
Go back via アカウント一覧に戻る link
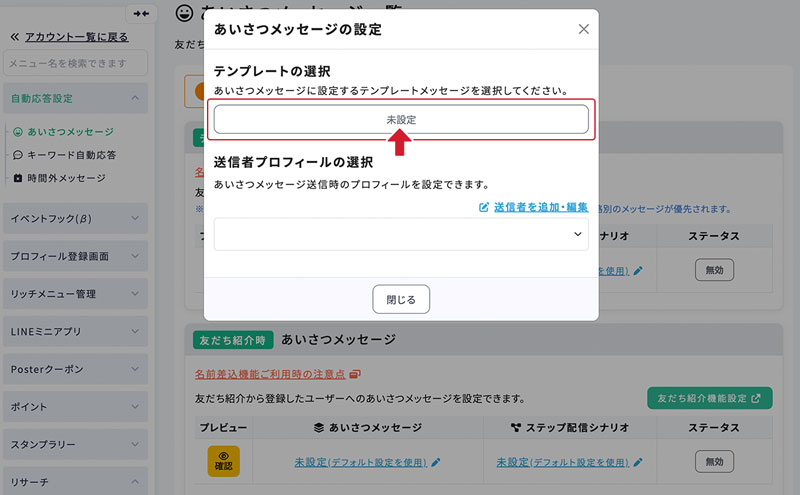point(68,37)
